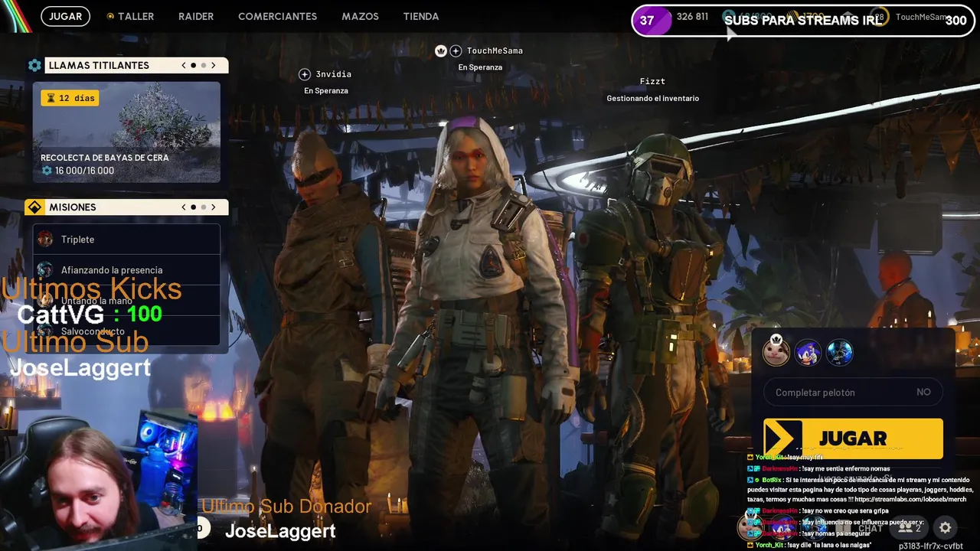The width and height of the screenshot is (980, 551).
Task: Open the Salvoconducto mission
Action: tap(126, 331)
